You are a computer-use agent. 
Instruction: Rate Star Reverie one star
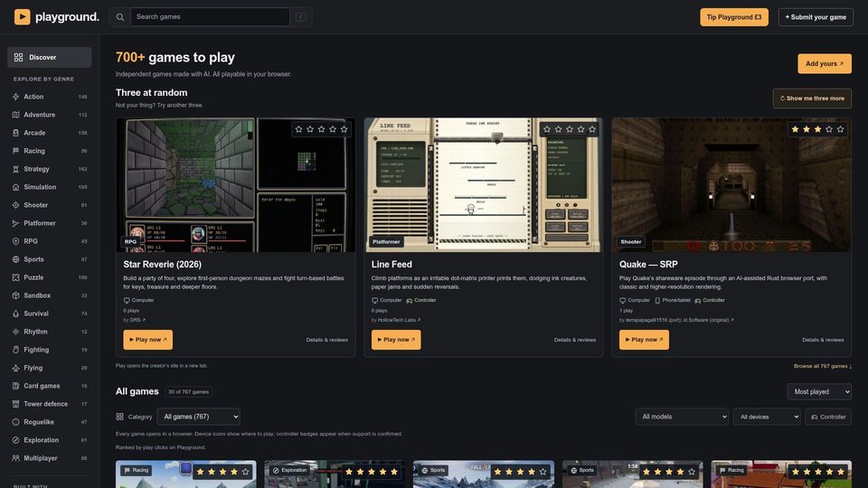click(299, 129)
